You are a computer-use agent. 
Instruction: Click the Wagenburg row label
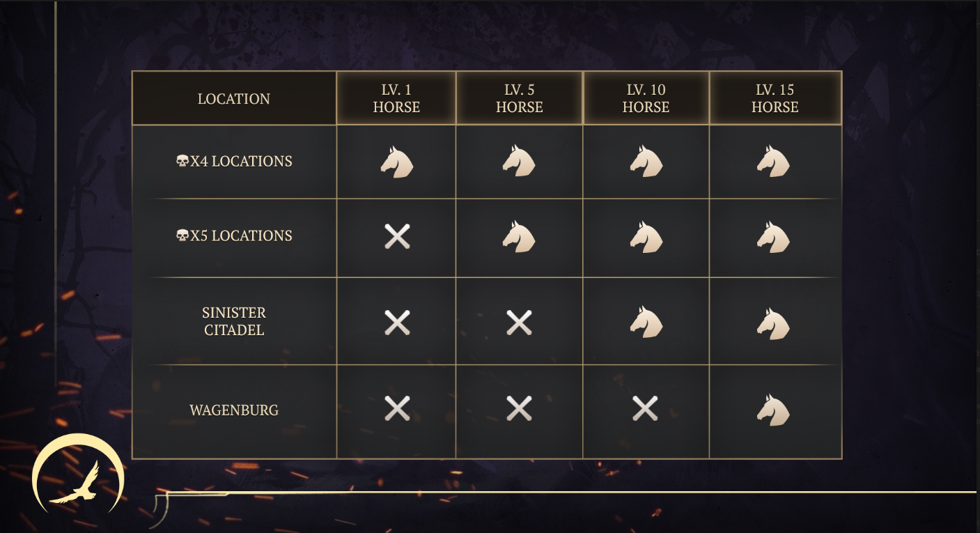(234, 410)
